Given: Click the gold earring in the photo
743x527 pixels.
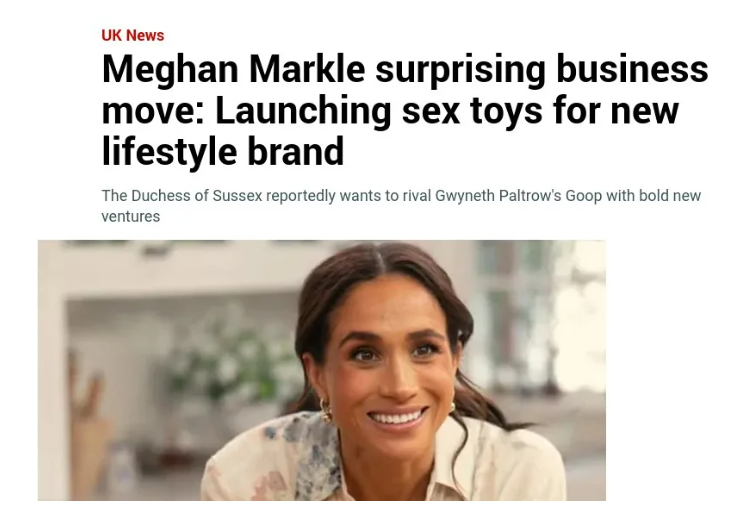Looking at the screenshot, I should 326,409.
